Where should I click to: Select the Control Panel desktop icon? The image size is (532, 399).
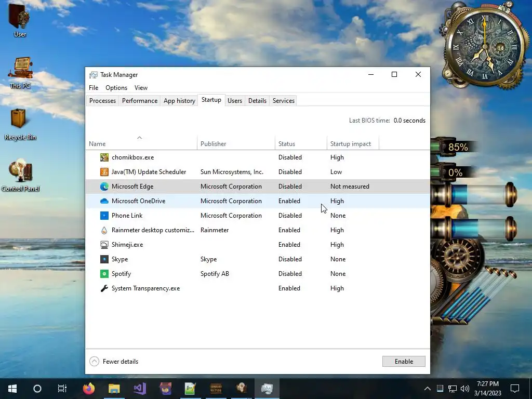20,176
